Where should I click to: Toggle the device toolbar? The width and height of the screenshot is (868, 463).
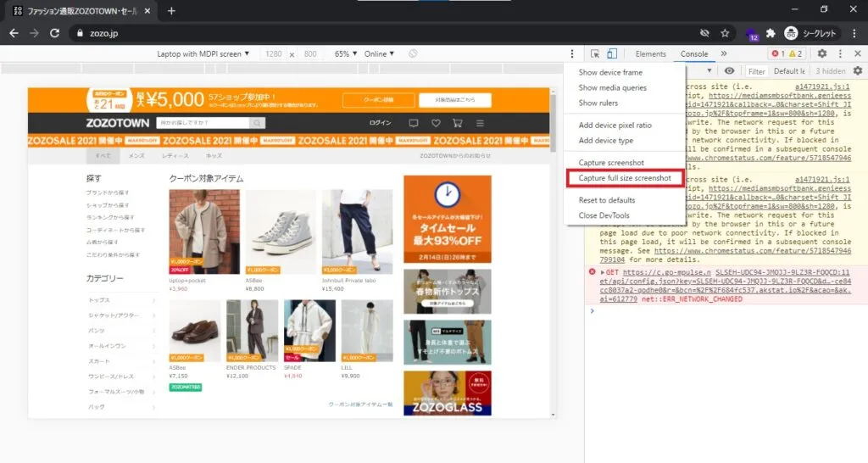tap(612, 53)
